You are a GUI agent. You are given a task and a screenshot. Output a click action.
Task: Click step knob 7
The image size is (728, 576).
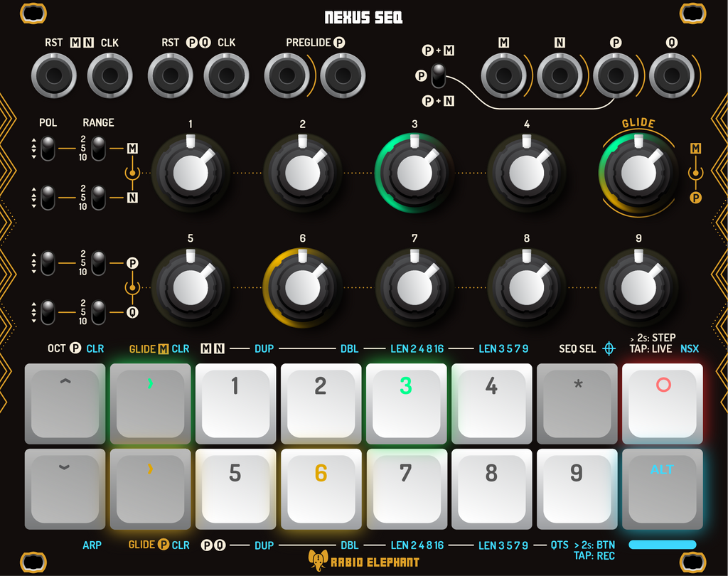coord(414,287)
